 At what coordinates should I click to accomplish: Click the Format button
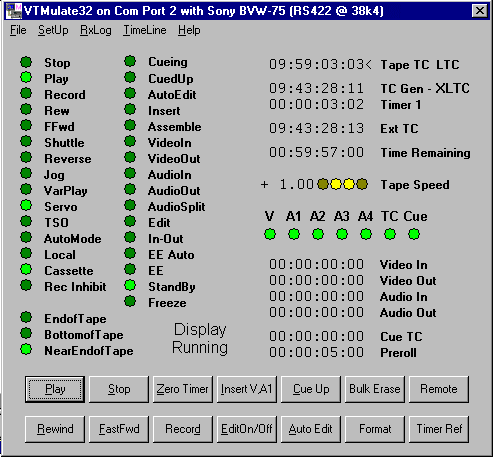375,429
